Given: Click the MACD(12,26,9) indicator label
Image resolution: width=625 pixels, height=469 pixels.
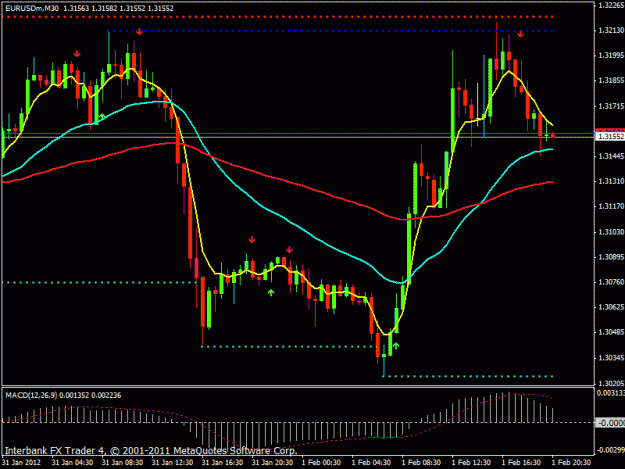Looking at the screenshot, I should [31, 395].
